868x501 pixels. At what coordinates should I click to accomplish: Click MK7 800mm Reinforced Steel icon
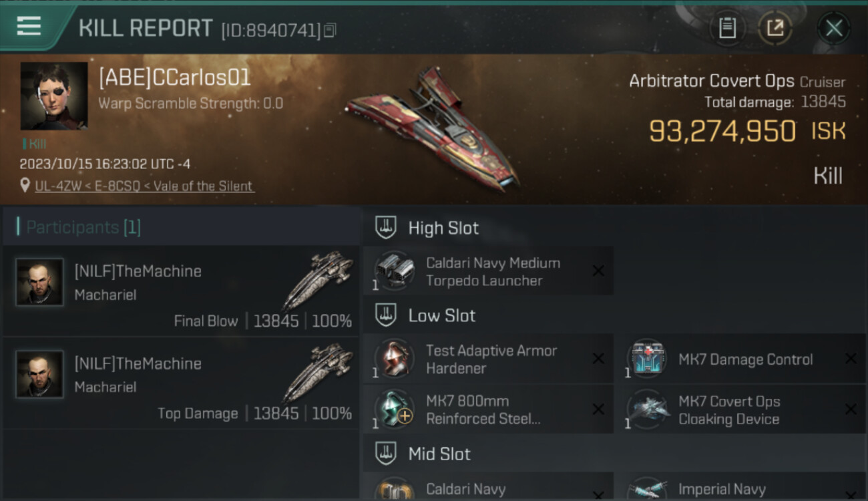(x=394, y=409)
